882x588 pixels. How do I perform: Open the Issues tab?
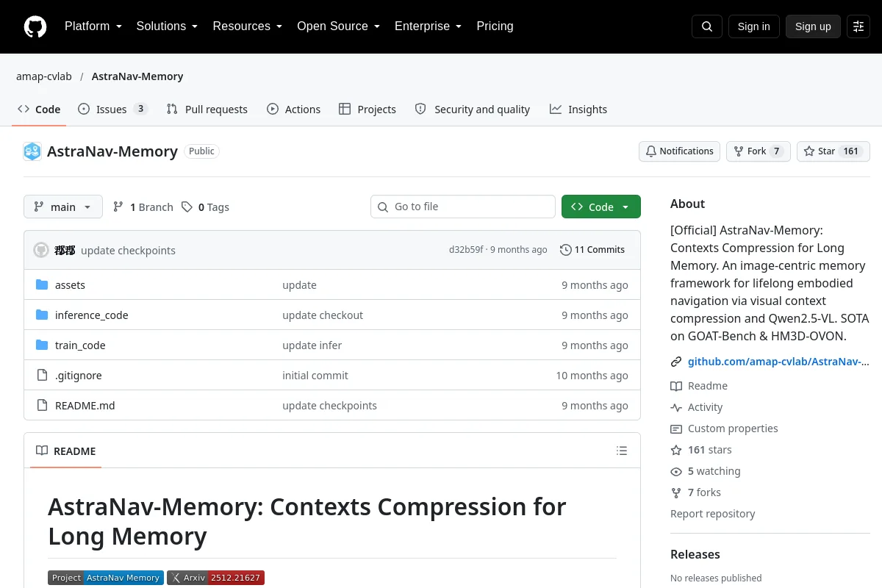(x=112, y=110)
